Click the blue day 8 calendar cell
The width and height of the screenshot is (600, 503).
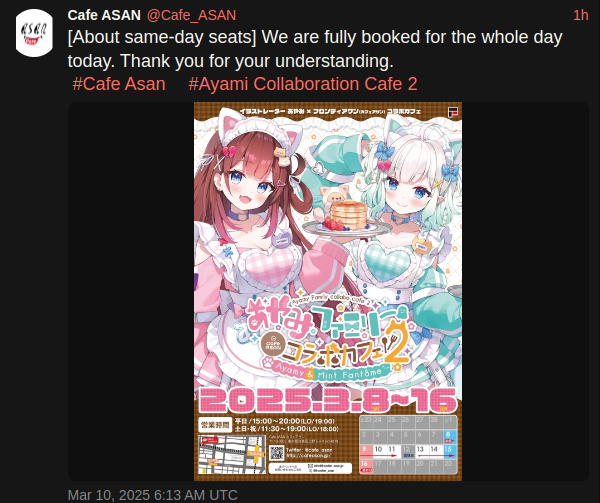(x=450, y=436)
